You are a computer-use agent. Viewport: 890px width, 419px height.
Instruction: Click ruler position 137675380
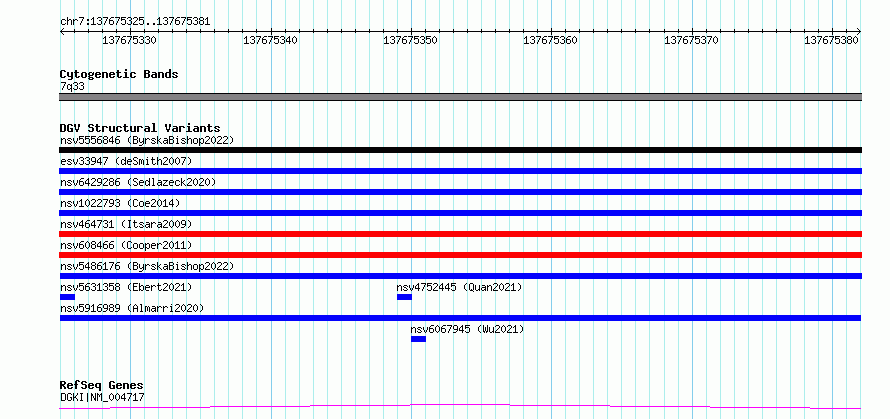click(832, 40)
